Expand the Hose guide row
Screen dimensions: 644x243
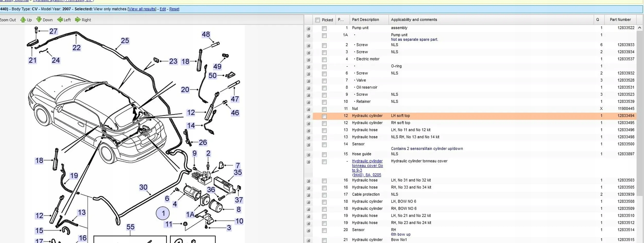[308, 155]
